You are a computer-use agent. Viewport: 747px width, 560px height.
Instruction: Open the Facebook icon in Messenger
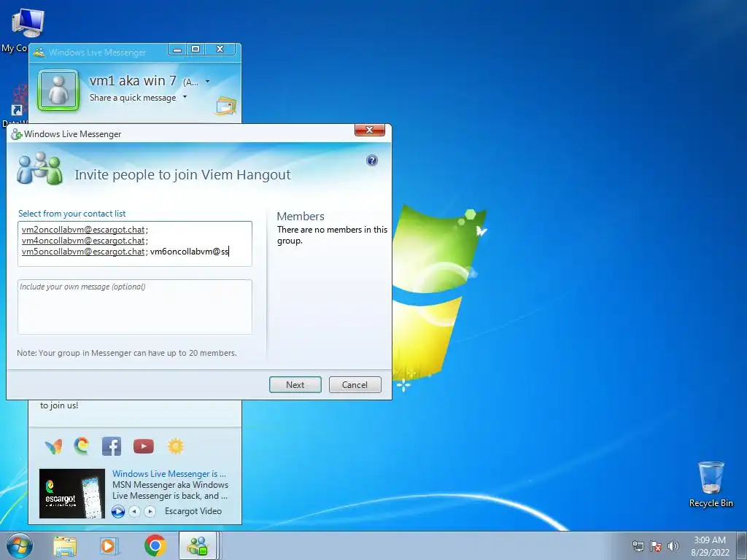pos(112,446)
